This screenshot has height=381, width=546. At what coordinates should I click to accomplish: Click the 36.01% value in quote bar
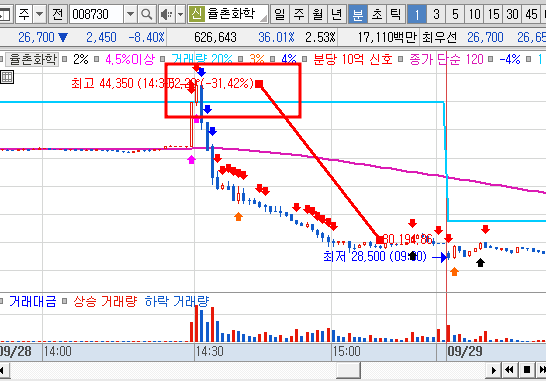tap(276, 37)
